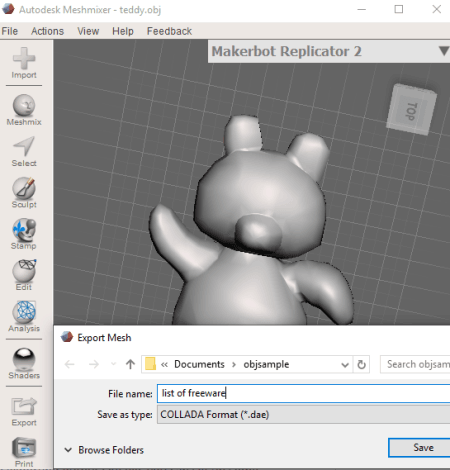Close the Meshmixer window
This screenshot has height=470, width=450.
point(436,9)
